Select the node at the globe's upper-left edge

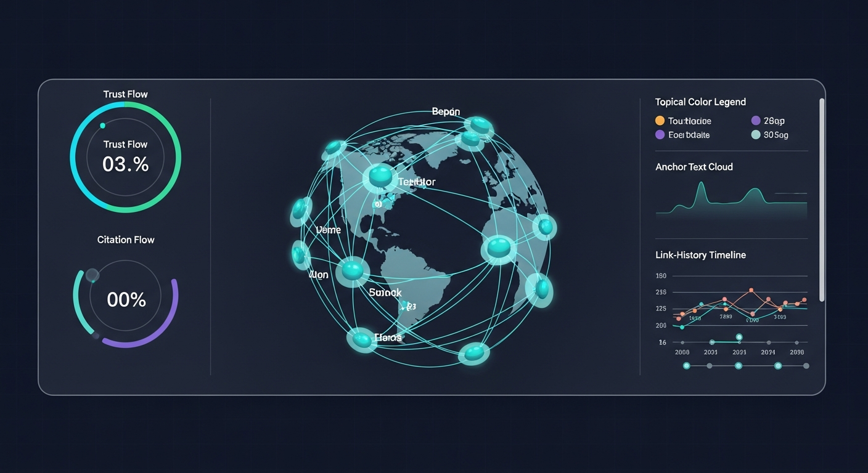click(335, 148)
